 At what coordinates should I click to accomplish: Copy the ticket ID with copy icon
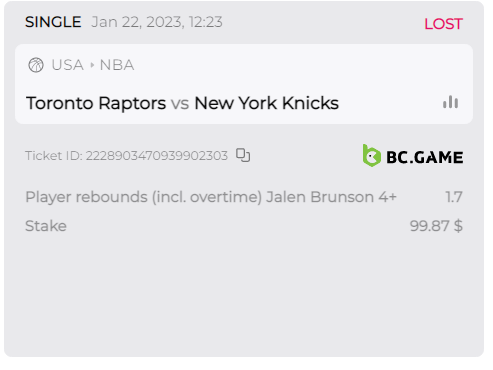(243, 155)
